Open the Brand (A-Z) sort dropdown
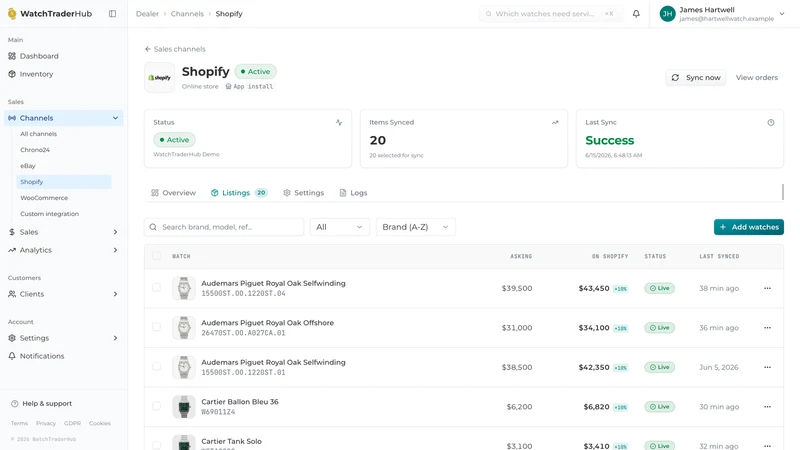The image size is (800, 450). tap(416, 227)
